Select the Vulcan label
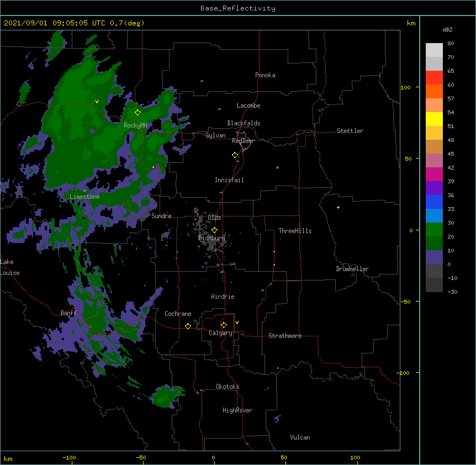 pyautogui.click(x=300, y=437)
